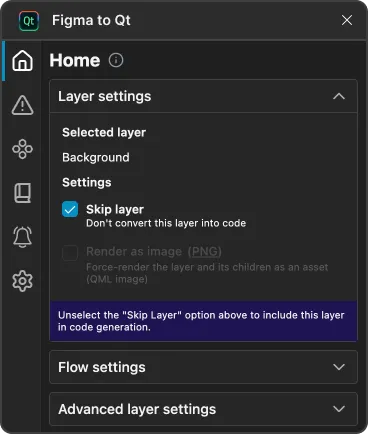This screenshot has width=368, height=434.
Task: Click the 'Figma to Qt' window title
Action: click(x=91, y=20)
